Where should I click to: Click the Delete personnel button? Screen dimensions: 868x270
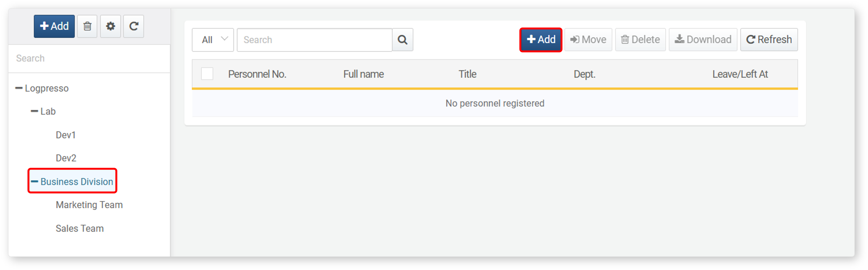point(640,40)
